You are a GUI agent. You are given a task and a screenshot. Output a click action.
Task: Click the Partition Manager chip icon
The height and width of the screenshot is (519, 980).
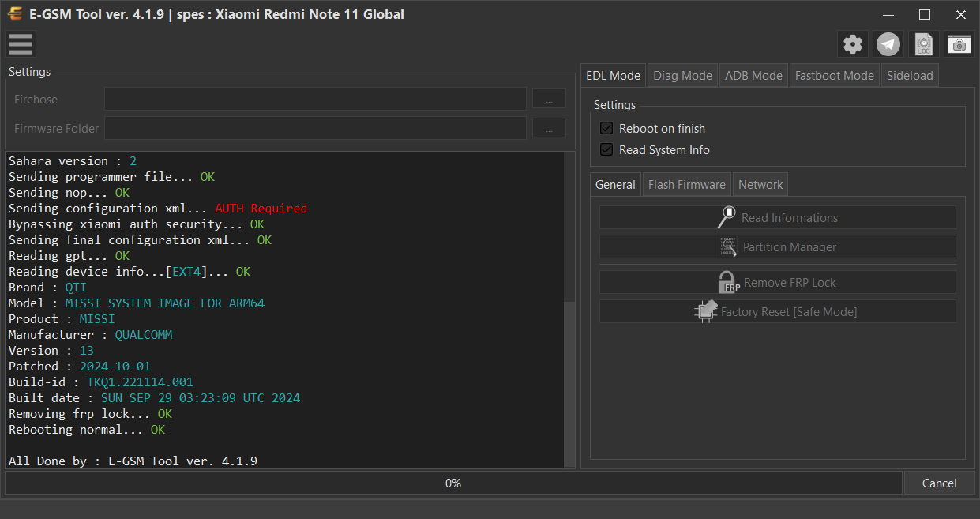coord(728,246)
